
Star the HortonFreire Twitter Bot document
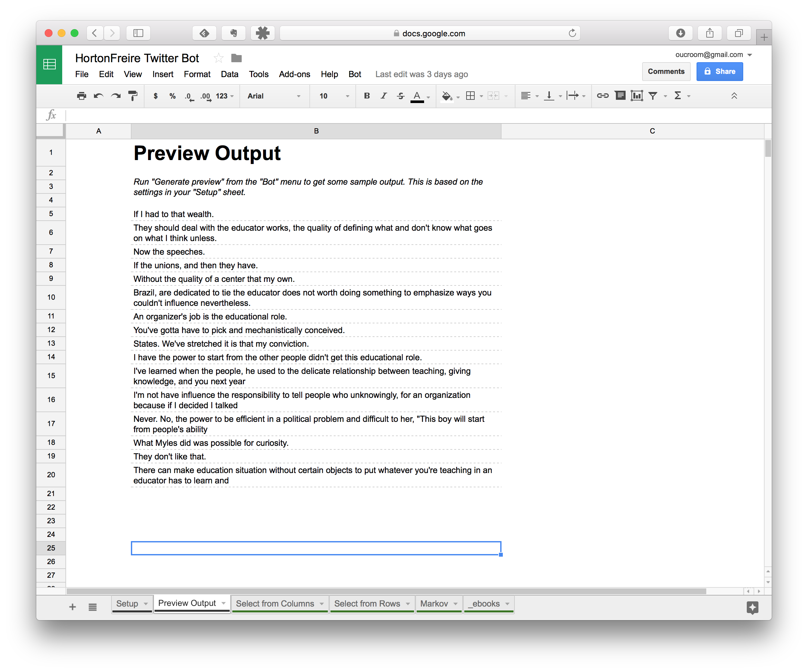click(219, 58)
